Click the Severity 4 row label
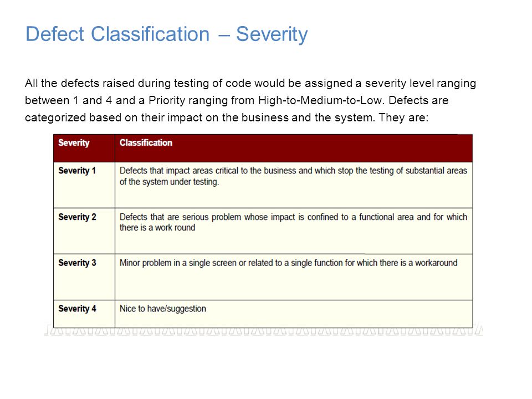 78,309
